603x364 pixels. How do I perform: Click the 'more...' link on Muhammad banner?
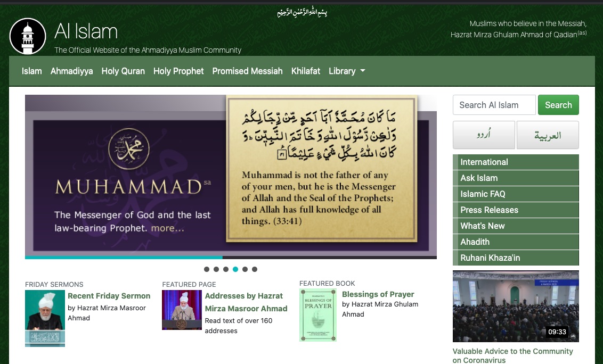click(167, 229)
